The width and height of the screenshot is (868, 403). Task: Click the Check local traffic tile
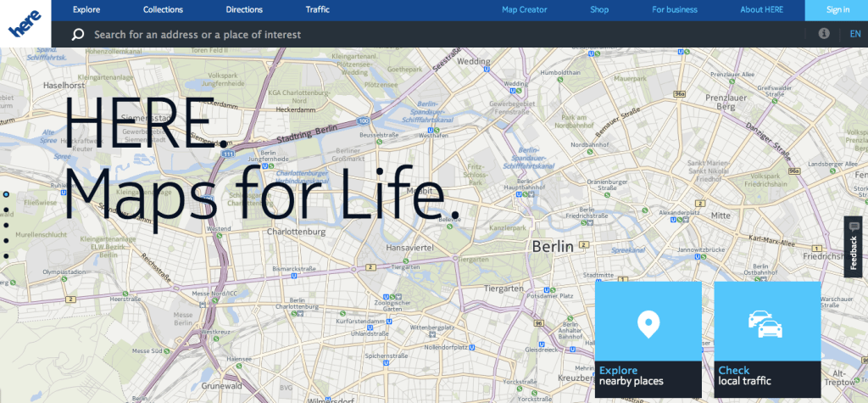[x=767, y=339]
